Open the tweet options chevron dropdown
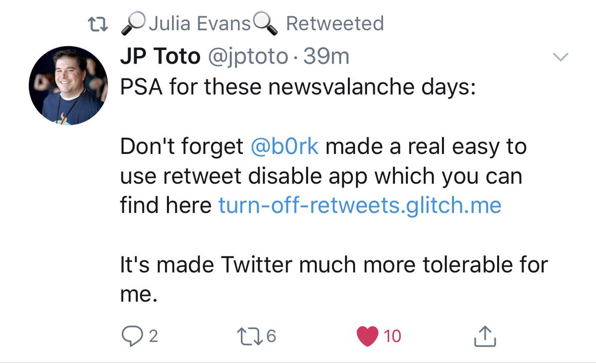 560,58
